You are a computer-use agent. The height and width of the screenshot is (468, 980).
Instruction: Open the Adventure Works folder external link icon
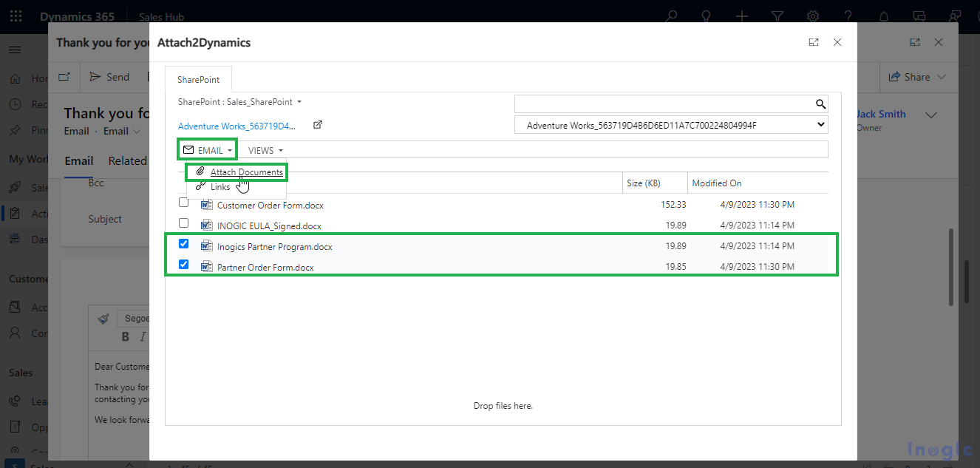point(318,125)
